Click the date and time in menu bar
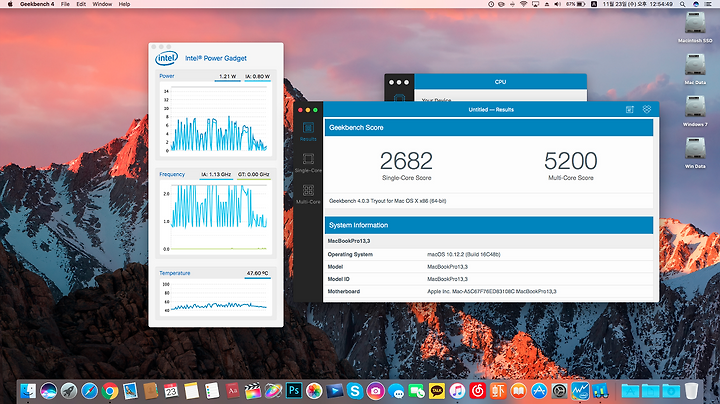This screenshot has height=404, width=720. coord(638,4)
